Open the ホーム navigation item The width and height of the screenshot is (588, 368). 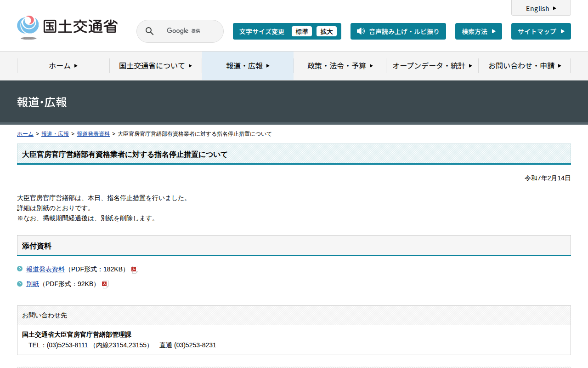click(63, 66)
